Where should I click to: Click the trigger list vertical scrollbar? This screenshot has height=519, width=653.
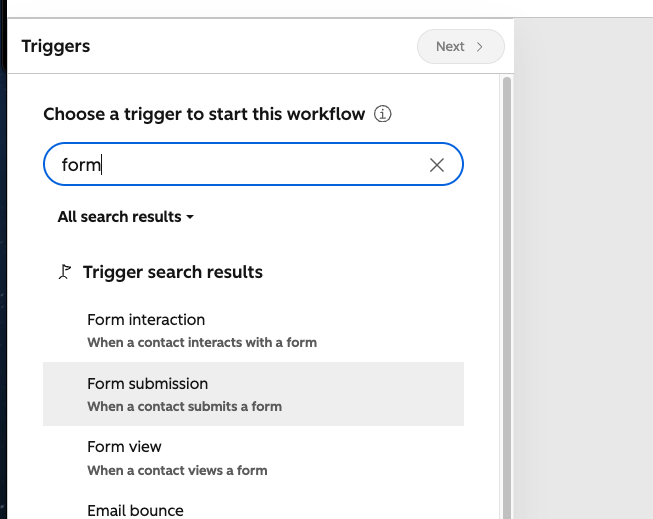[507, 298]
